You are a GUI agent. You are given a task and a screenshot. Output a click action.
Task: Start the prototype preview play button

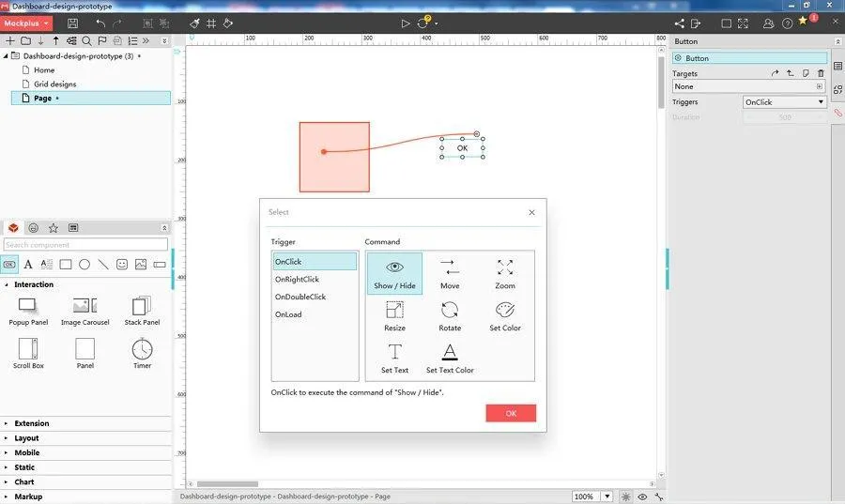(406, 23)
